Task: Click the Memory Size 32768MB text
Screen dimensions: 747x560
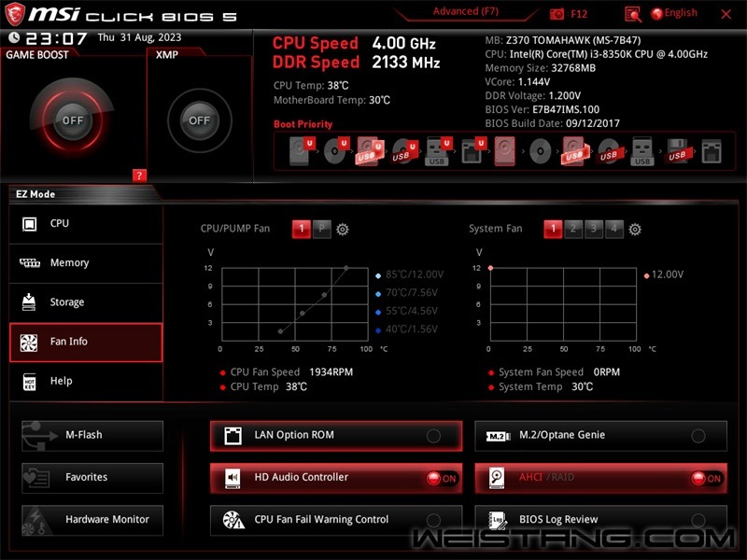Action: coord(541,68)
